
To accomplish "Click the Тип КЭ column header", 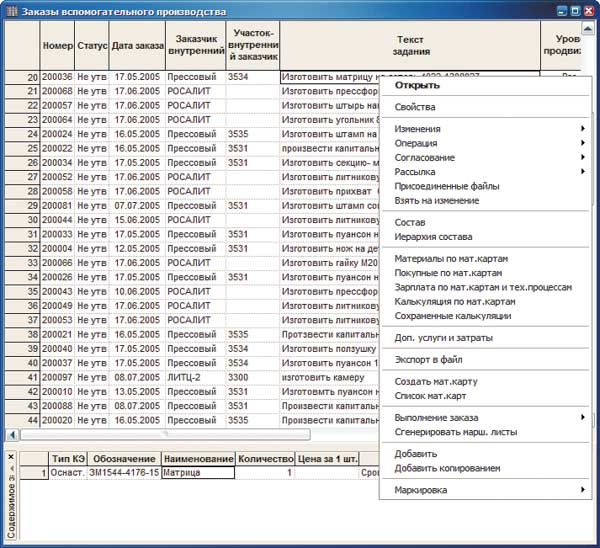I will [x=68, y=459].
